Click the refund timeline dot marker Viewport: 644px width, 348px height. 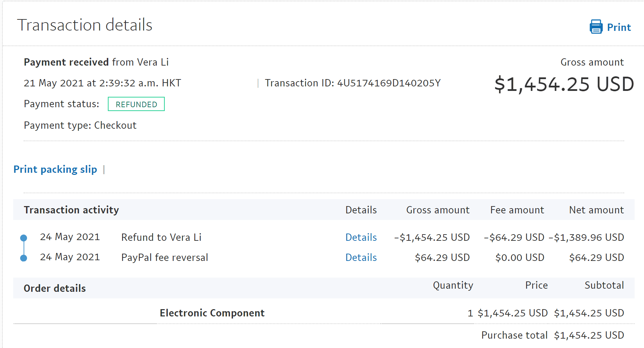[24, 238]
